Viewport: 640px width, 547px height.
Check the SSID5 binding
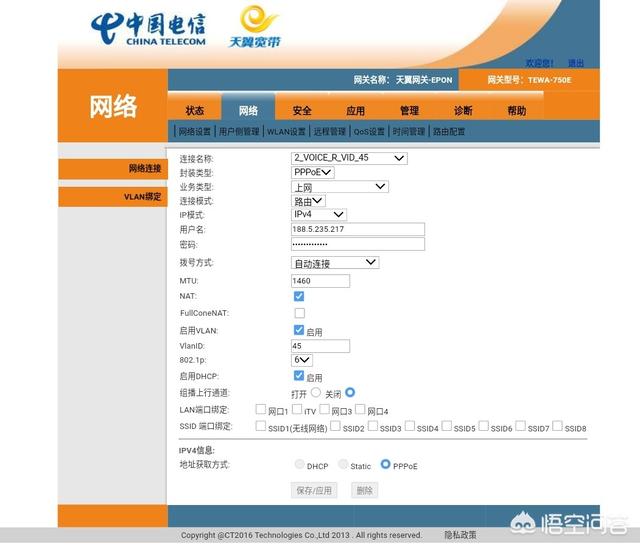click(x=447, y=426)
